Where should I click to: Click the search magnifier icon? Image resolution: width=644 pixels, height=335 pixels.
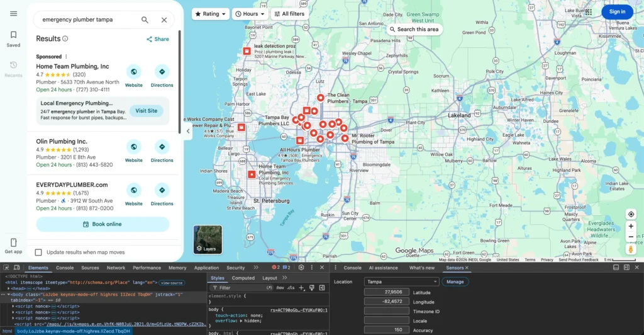145,20
